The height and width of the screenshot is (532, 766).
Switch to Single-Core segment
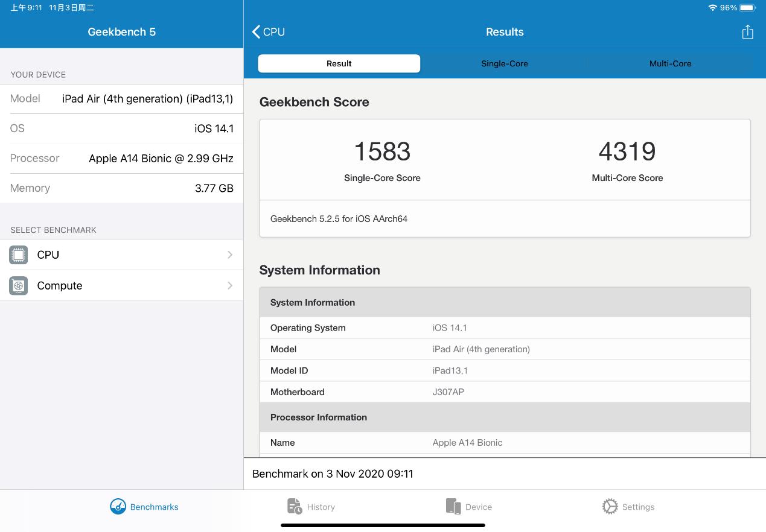tap(505, 63)
